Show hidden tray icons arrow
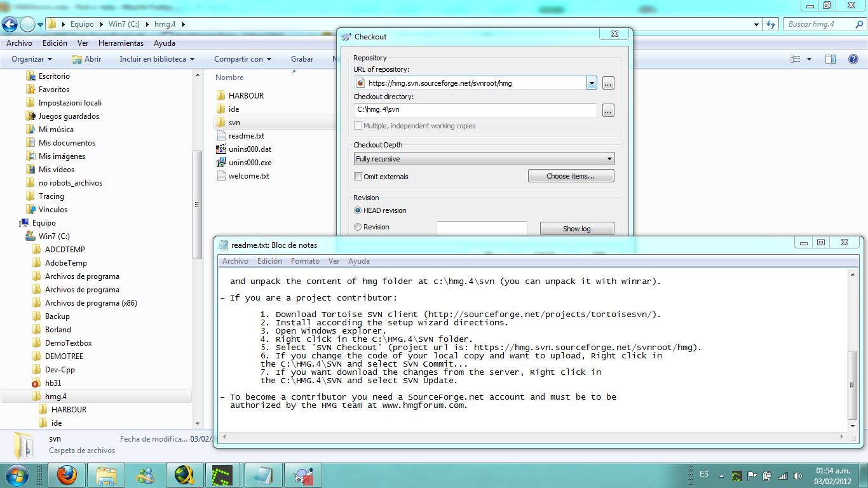 (721, 475)
